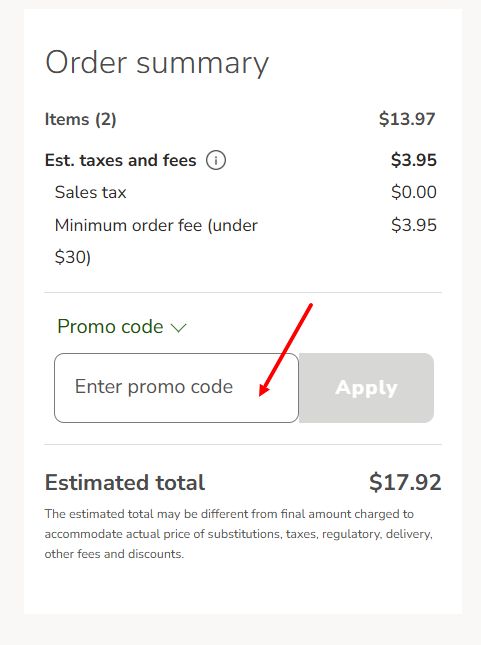Click the red arrow annotation tip

[260, 394]
